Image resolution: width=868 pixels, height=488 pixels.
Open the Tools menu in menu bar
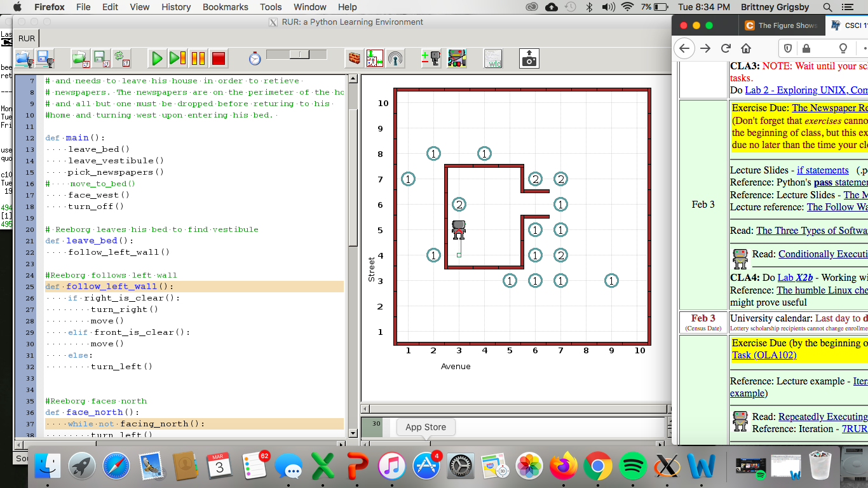click(x=271, y=7)
